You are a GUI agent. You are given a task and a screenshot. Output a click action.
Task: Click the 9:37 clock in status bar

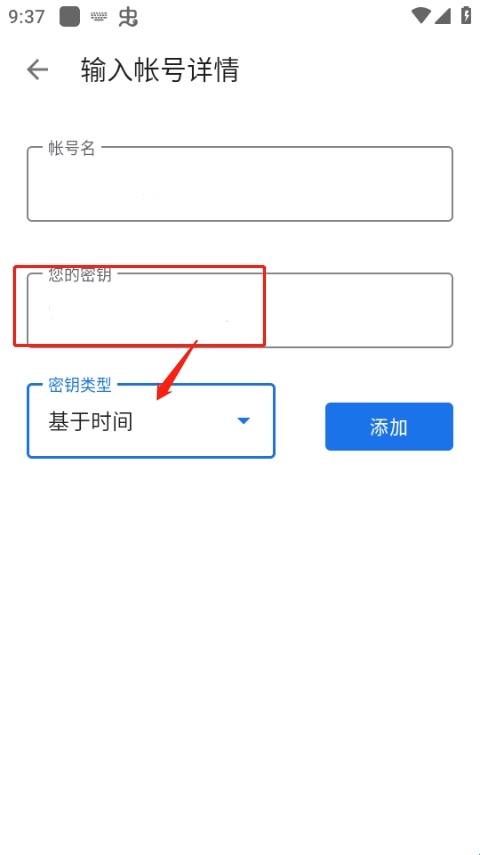(x=27, y=17)
